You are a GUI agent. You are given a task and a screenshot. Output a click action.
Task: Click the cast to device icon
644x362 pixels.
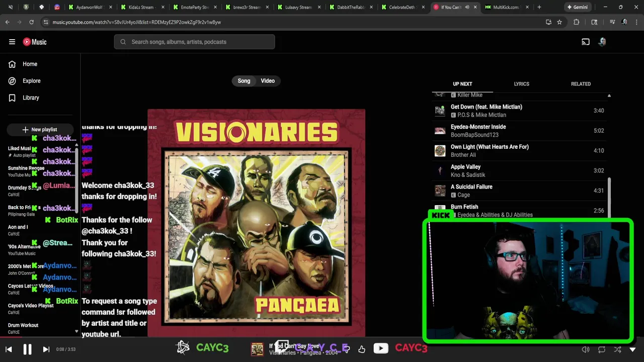point(586,42)
